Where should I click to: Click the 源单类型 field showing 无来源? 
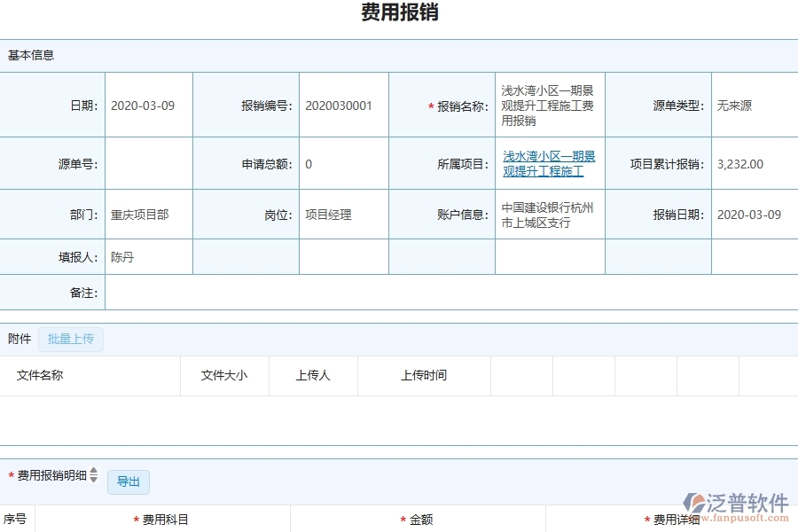click(734, 104)
